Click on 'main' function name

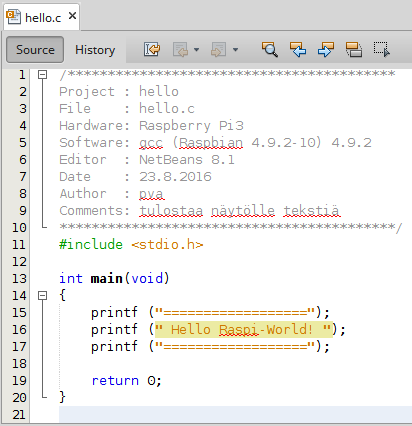click(x=107, y=278)
